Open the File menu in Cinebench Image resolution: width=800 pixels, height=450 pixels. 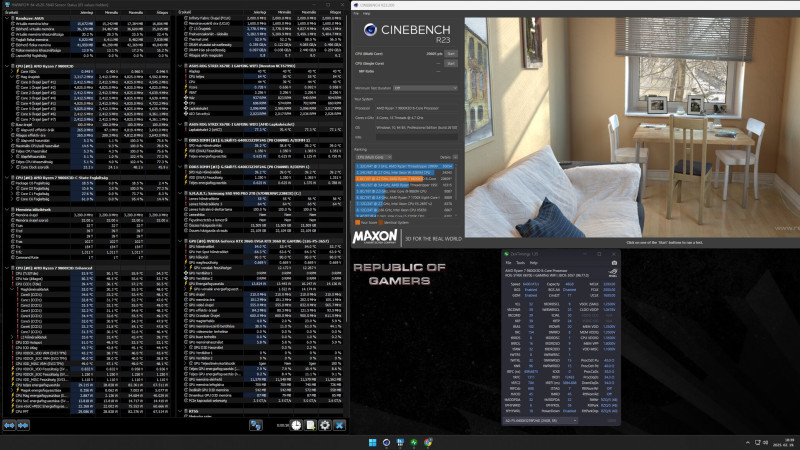coord(357,14)
